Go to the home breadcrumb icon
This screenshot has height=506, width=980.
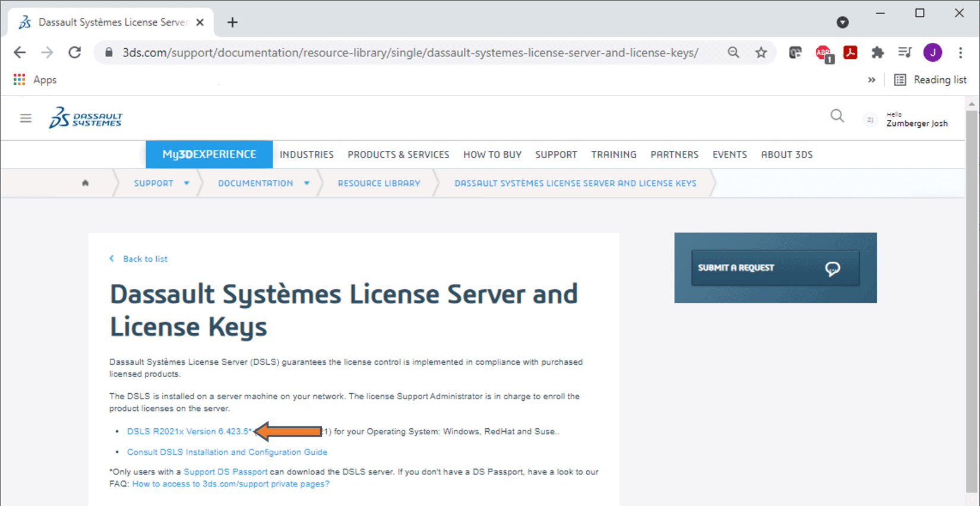[x=86, y=183]
